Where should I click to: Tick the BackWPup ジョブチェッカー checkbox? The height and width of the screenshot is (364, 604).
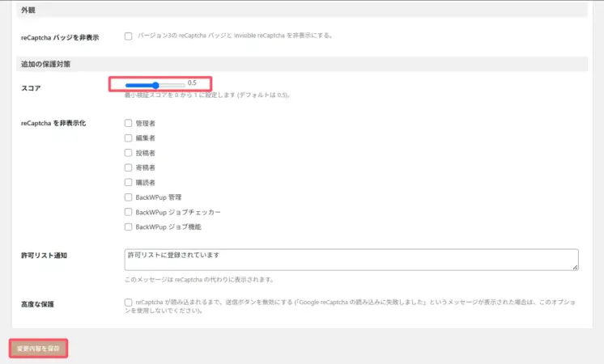[x=128, y=212]
